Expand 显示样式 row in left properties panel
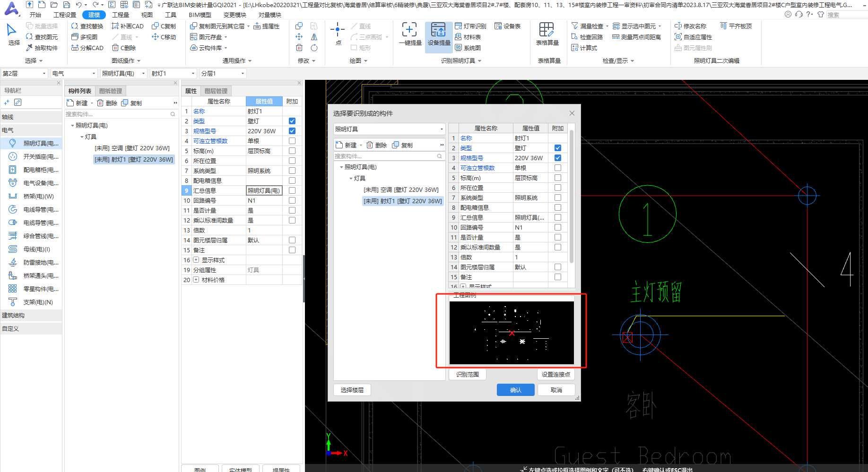The width and height of the screenshot is (868, 472). (196, 260)
